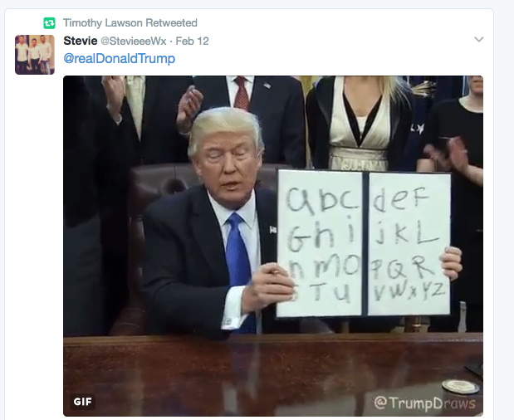Click the letters vwxyz on the folder

tap(409, 291)
